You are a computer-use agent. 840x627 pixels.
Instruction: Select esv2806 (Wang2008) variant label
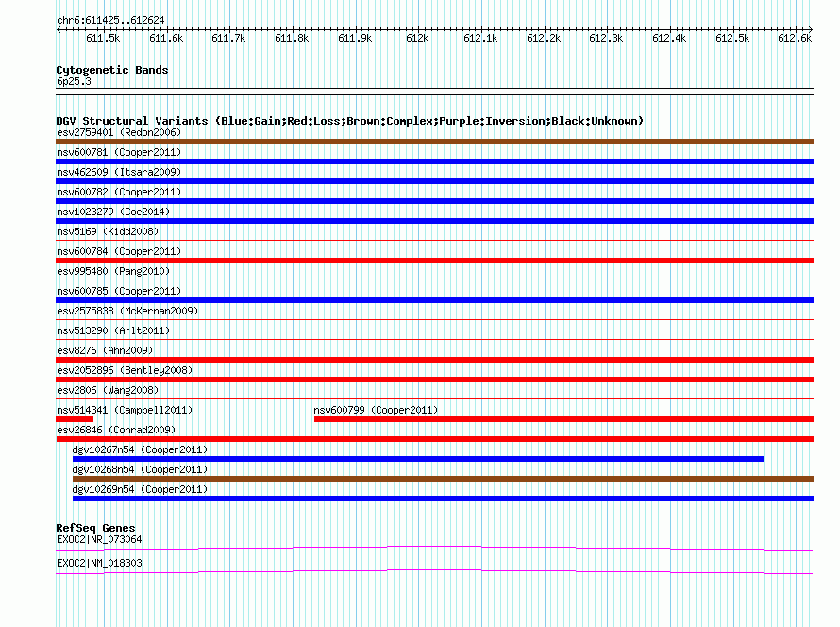pyautogui.click(x=108, y=390)
